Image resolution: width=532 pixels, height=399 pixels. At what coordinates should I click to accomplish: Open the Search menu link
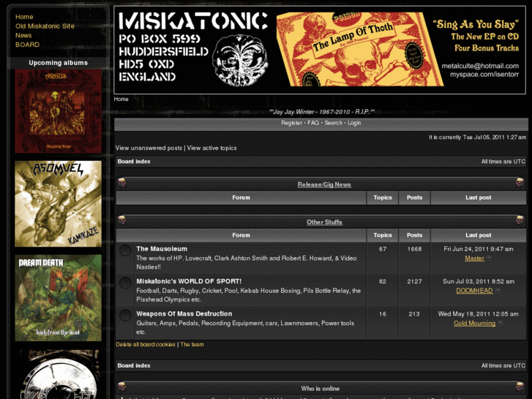(333, 123)
